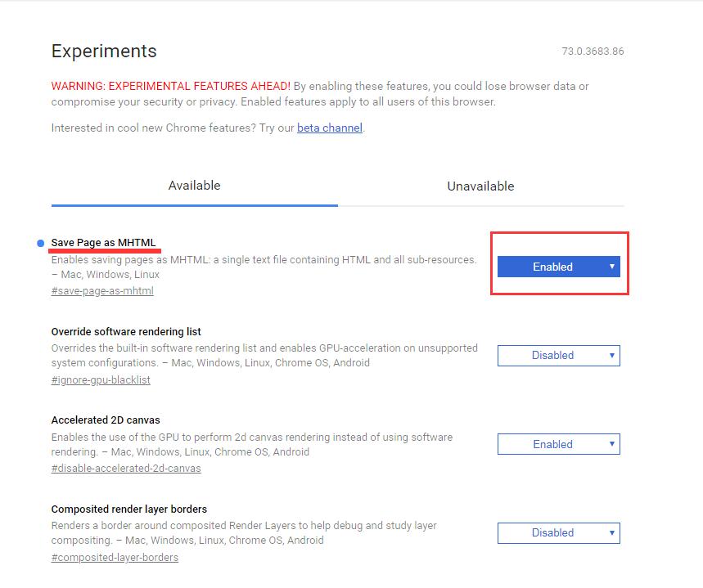703x588 pixels.
Task: Click the #ignore-gpu-blacklist anchor link
Action: (x=101, y=379)
